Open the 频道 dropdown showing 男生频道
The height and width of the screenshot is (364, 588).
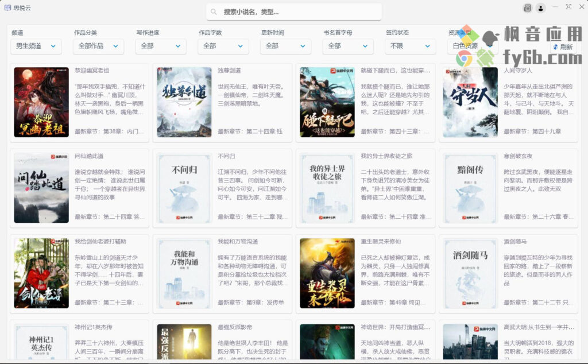click(x=36, y=46)
